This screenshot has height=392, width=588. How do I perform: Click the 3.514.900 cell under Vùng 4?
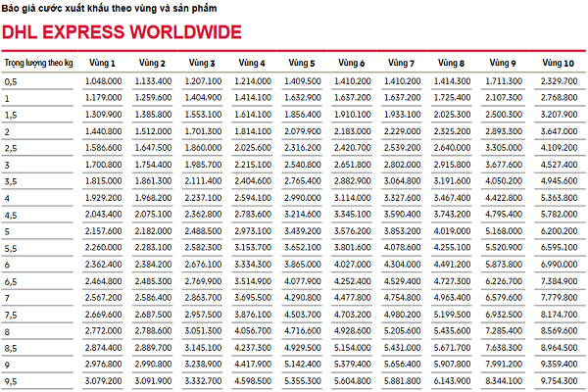point(253,280)
